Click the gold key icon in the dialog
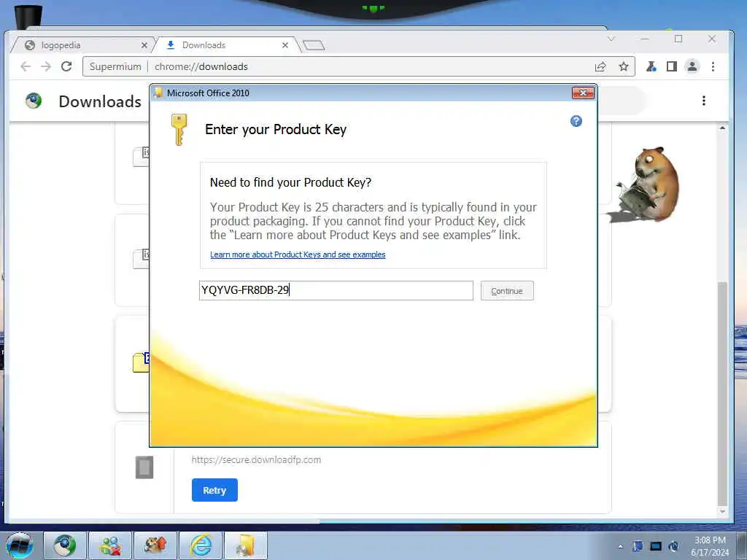This screenshot has width=747, height=560. click(x=179, y=130)
